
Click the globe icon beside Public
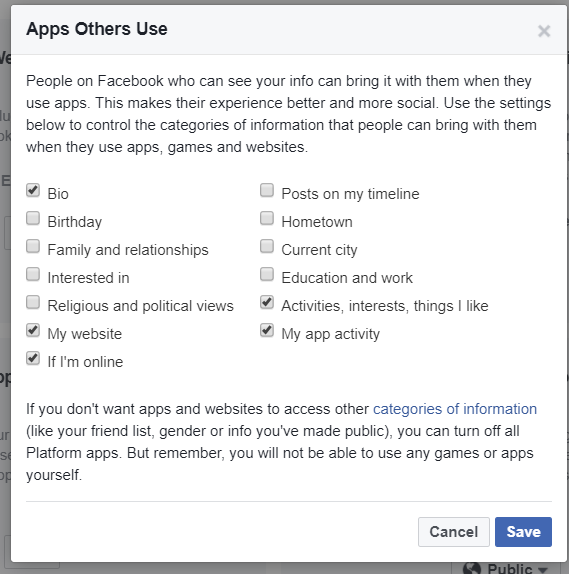click(472, 569)
